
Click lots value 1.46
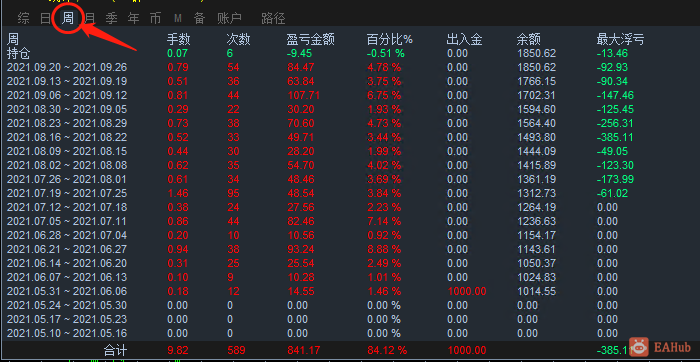pyautogui.click(x=178, y=193)
